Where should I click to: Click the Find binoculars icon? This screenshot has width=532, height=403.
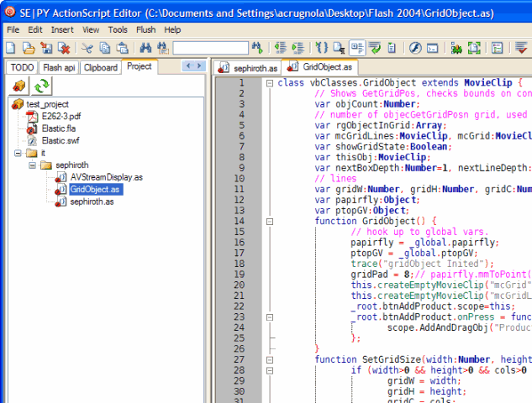click(x=145, y=48)
